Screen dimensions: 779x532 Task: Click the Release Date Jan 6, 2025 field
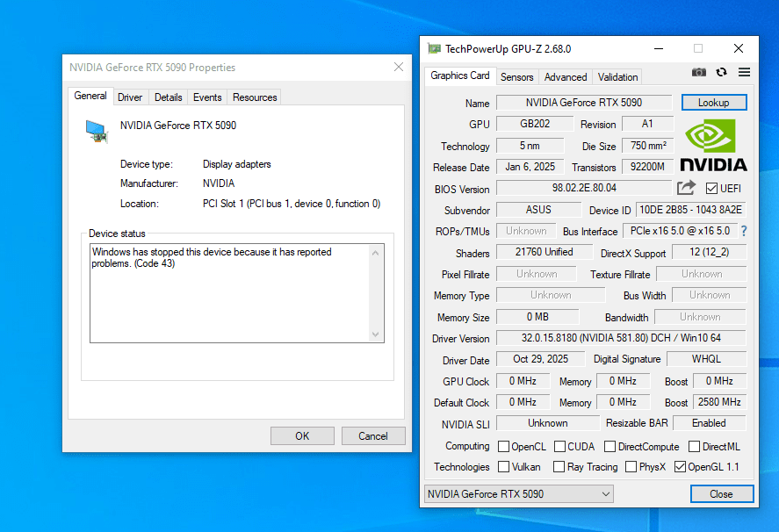point(530,167)
